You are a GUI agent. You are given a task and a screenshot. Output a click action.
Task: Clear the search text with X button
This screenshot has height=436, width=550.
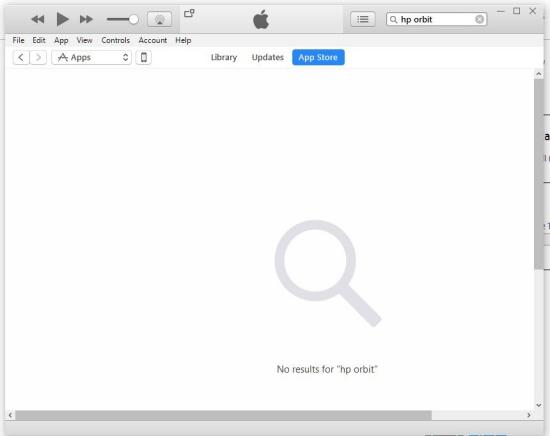pos(479,19)
